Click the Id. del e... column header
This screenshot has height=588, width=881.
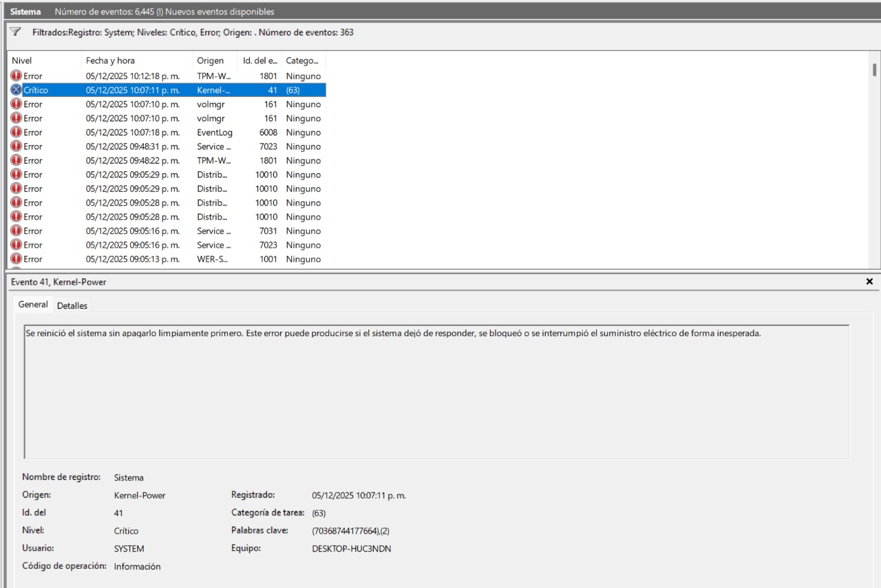[x=259, y=61]
